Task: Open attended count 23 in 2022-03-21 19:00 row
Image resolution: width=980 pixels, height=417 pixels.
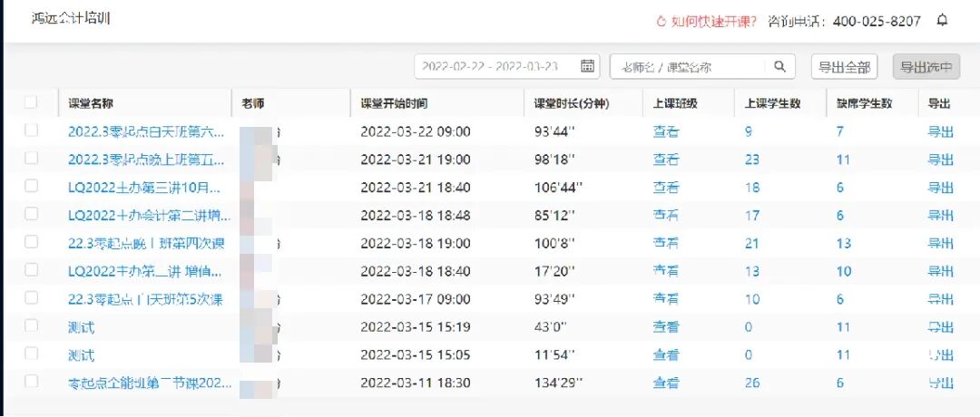Action: [x=752, y=160]
